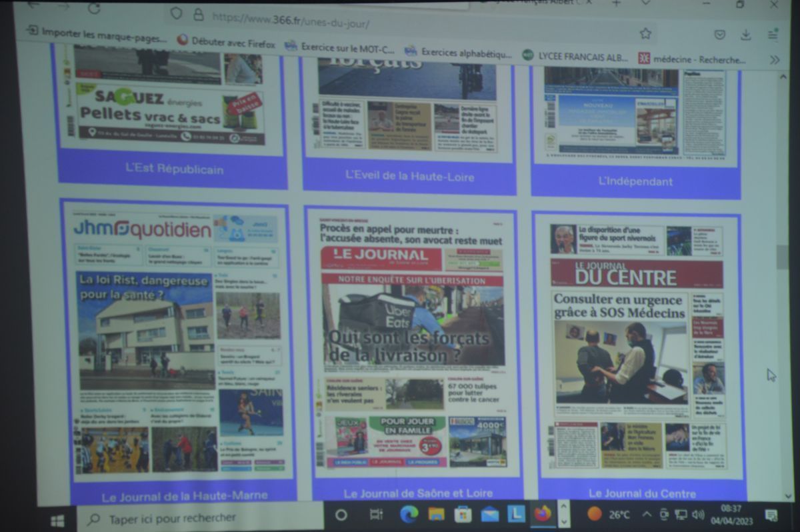Open File Explorer from the taskbar
Image resolution: width=800 pixels, height=532 pixels.
(436, 514)
